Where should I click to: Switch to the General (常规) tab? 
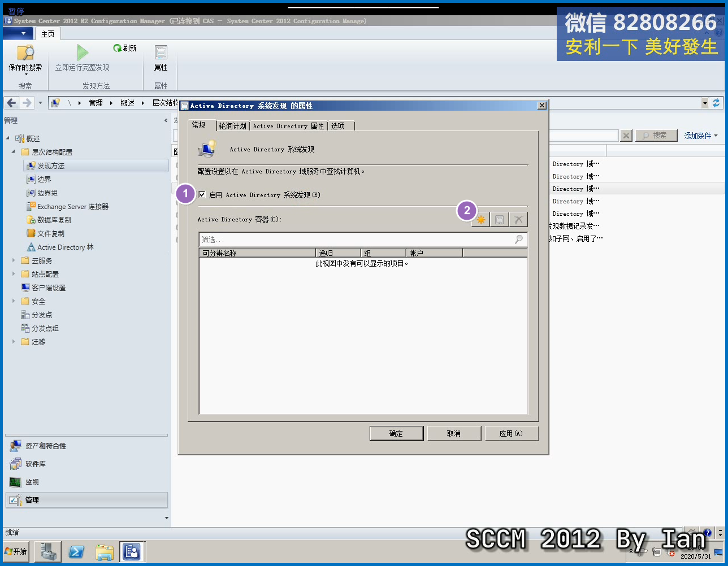pyautogui.click(x=199, y=125)
